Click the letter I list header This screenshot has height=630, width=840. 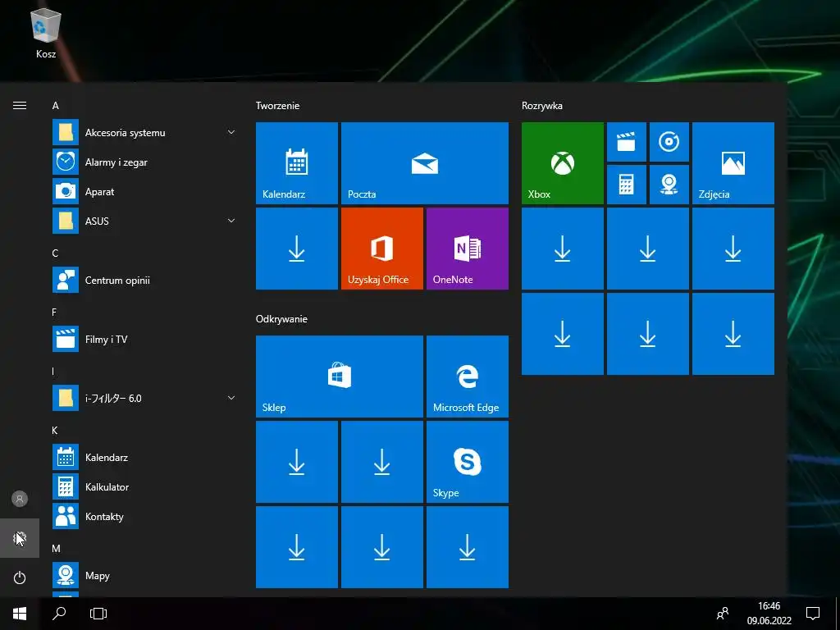(53, 371)
